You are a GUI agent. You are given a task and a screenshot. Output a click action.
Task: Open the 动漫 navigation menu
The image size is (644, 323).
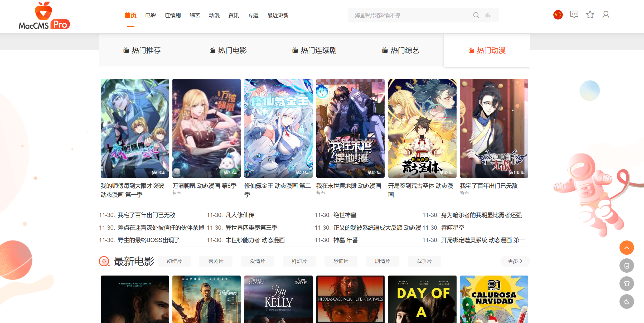pyautogui.click(x=214, y=15)
